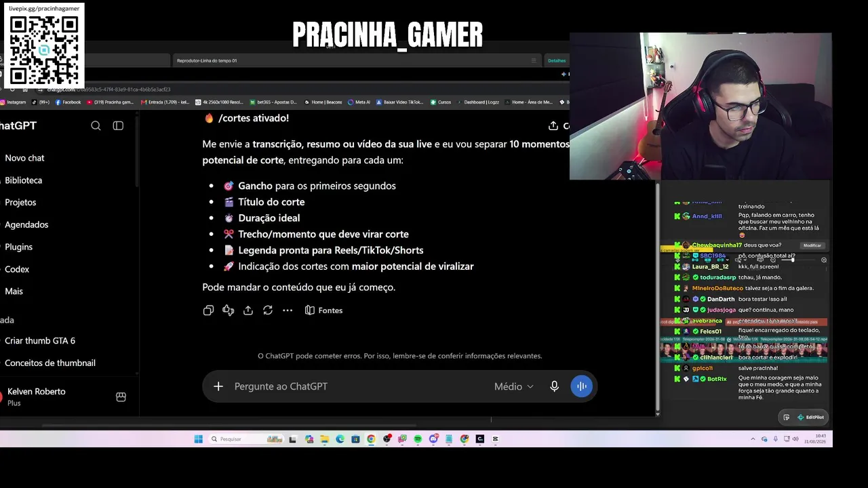Switch to the Detalhes tab
The height and width of the screenshot is (488, 868).
(557, 60)
